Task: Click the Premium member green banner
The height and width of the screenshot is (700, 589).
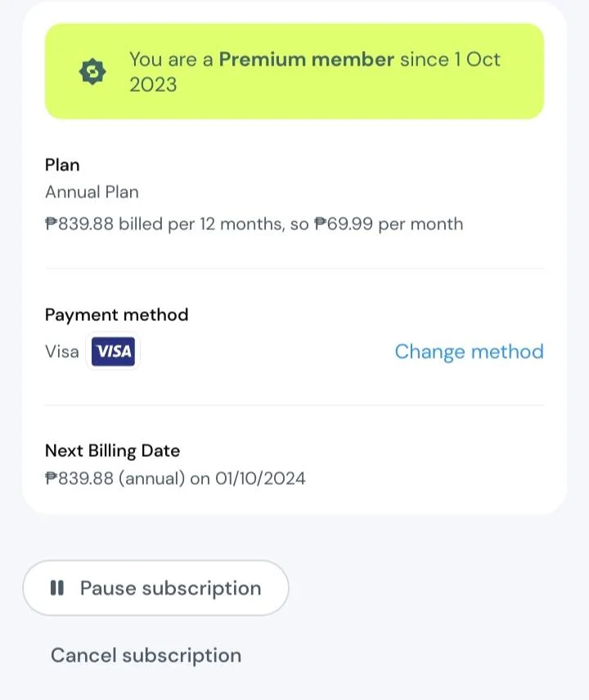Action: click(x=294, y=71)
